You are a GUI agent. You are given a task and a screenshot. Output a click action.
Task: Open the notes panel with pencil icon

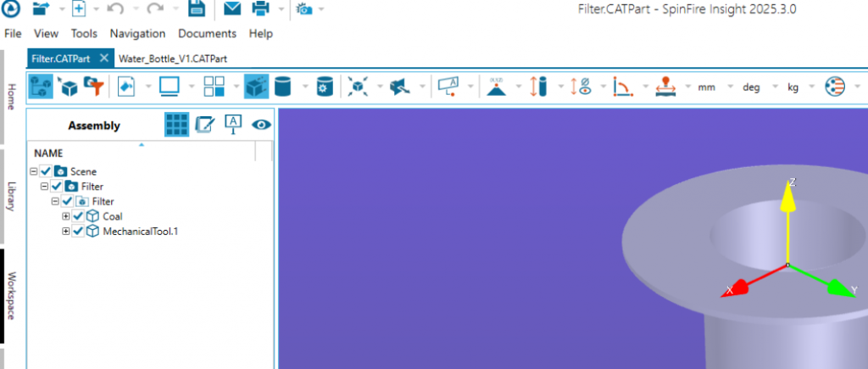(204, 125)
